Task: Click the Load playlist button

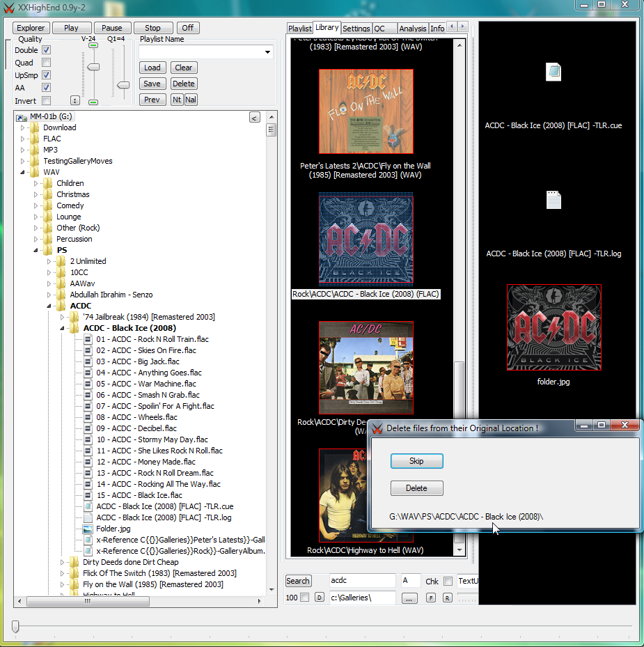Action: [152, 68]
